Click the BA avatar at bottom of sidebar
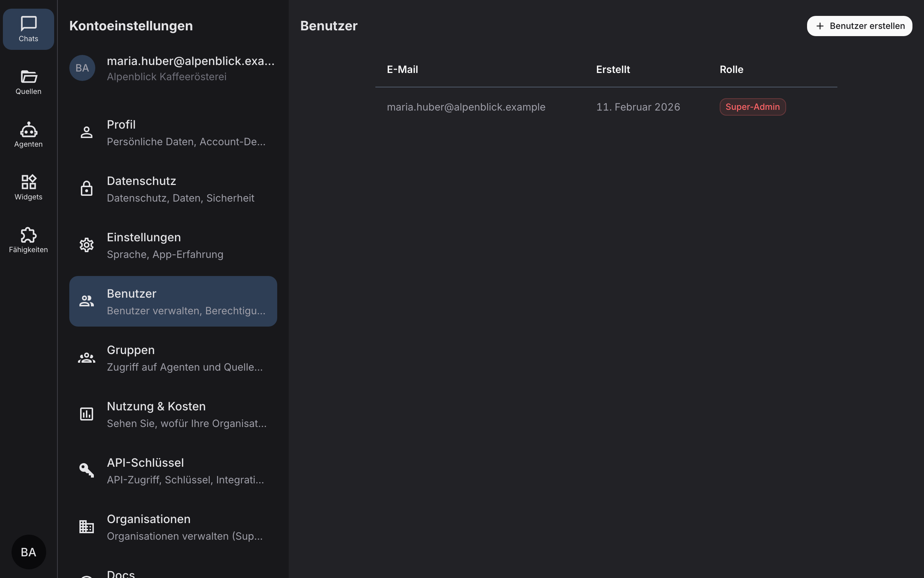The width and height of the screenshot is (924, 578). click(x=29, y=552)
